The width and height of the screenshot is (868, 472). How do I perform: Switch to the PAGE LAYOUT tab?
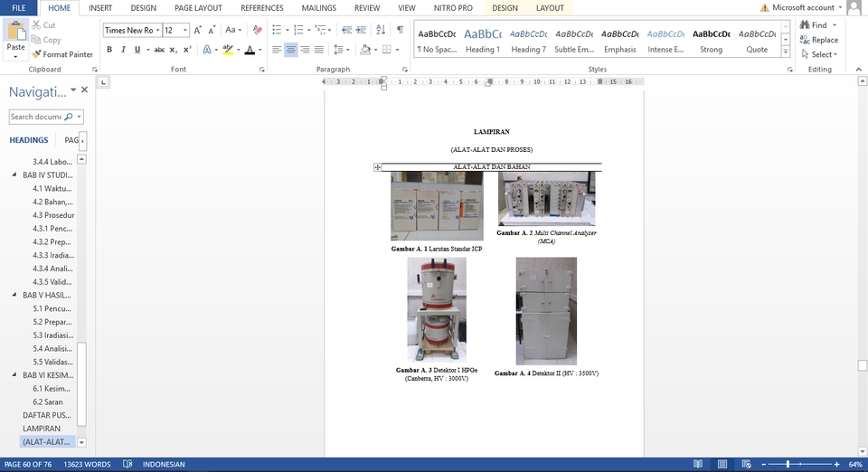pyautogui.click(x=198, y=8)
